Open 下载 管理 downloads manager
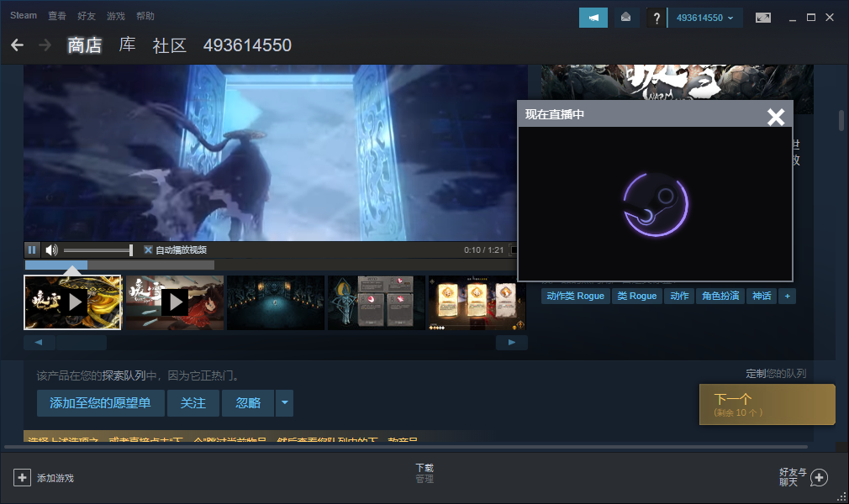849x504 pixels. tap(424, 473)
